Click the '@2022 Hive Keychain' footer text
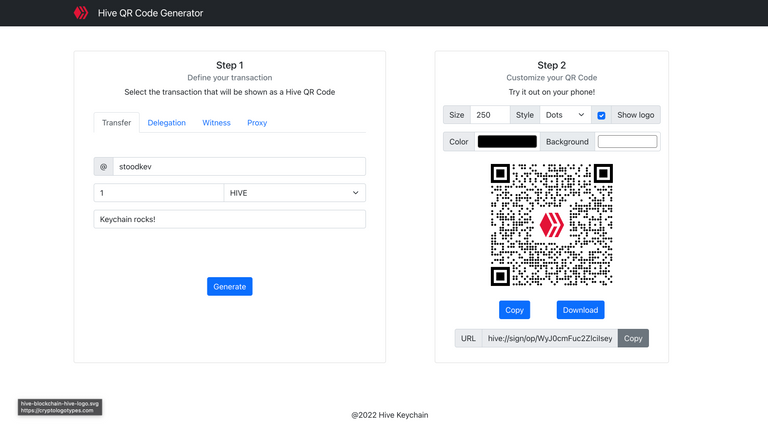768x425 pixels. 390,415
